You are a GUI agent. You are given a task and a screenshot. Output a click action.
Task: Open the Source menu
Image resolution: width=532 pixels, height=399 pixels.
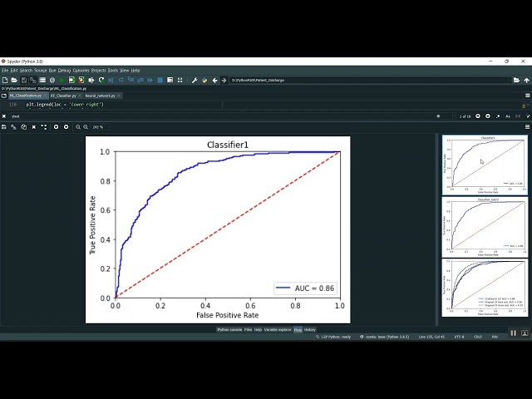point(41,70)
